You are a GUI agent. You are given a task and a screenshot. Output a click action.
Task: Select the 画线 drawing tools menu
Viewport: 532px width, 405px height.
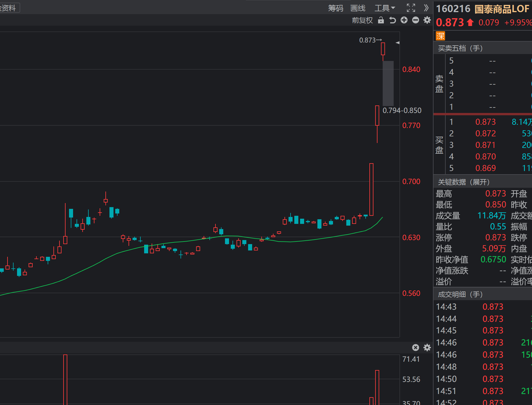pos(358,8)
